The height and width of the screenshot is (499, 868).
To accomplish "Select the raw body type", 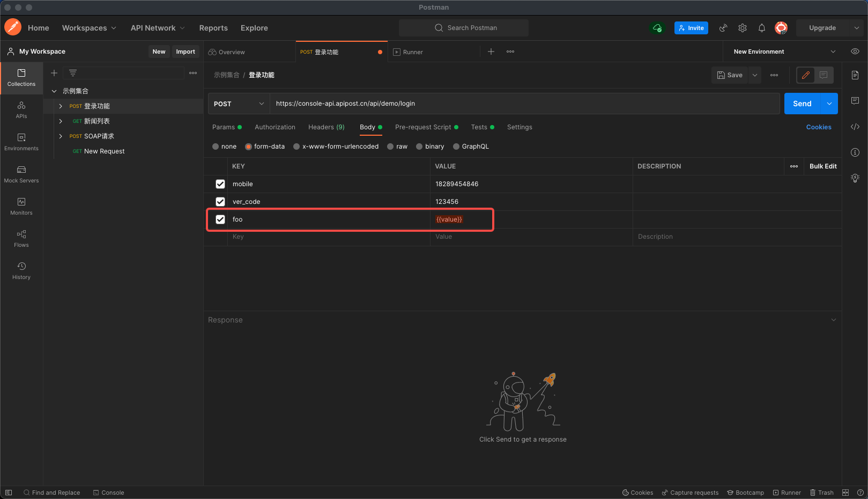I will [x=390, y=146].
